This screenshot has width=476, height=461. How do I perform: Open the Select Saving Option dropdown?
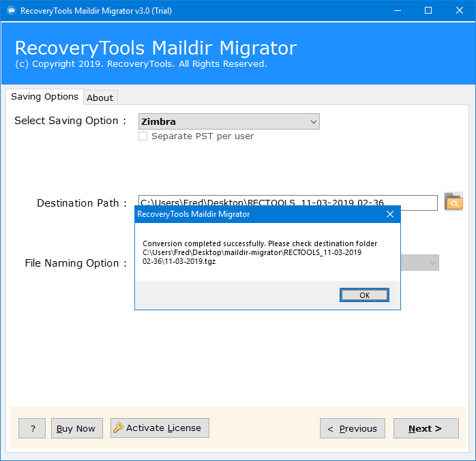coord(229,121)
